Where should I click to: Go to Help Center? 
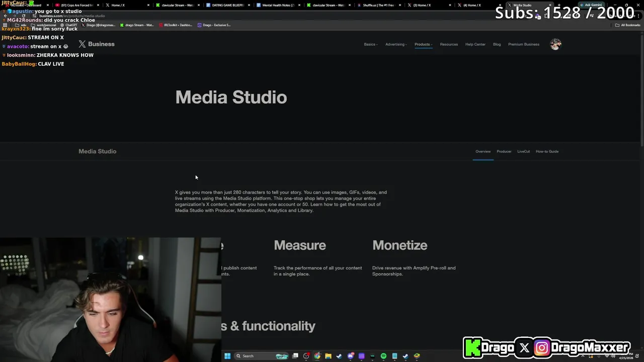tap(475, 44)
